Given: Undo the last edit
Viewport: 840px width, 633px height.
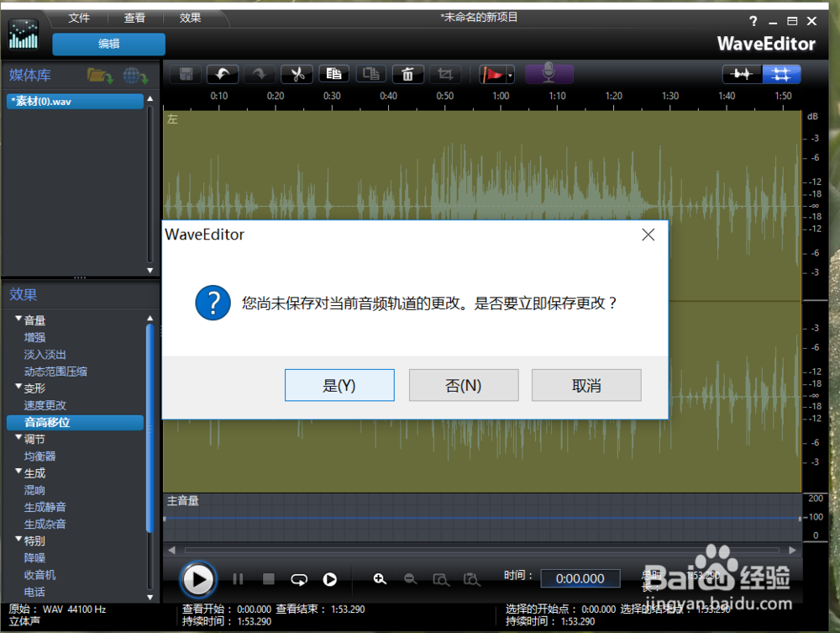Looking at the screenshot, I should point(223,74).
